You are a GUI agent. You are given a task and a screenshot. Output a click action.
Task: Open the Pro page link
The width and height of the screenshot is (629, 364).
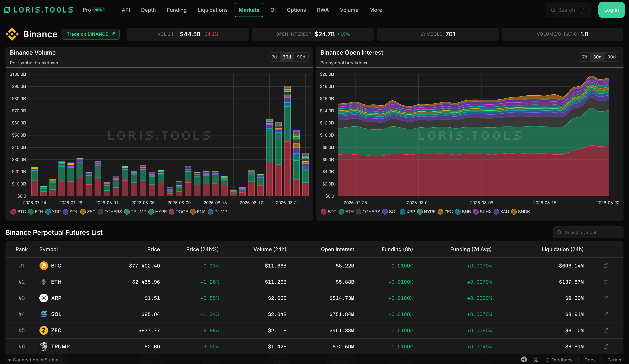pyautogui.click(x=87, y=10)
